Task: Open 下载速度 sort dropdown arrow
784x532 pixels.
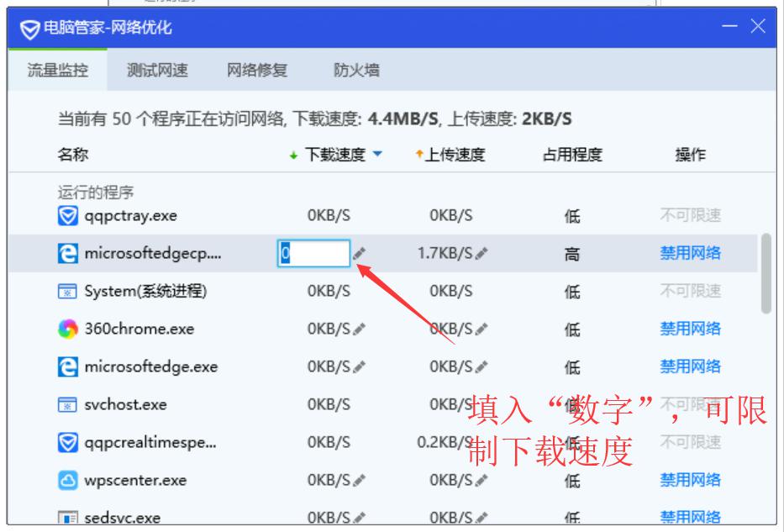Action: tap(377, 154)
